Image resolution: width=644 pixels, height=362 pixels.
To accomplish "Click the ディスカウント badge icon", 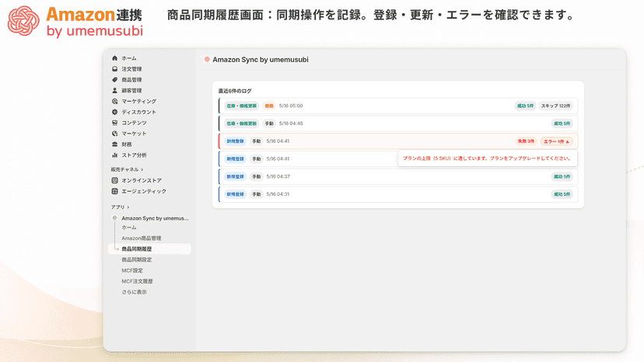I will 114,112.
